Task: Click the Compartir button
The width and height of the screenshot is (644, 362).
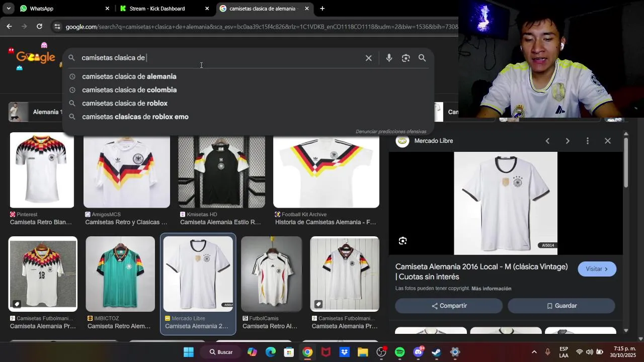Action: [449, 306]
